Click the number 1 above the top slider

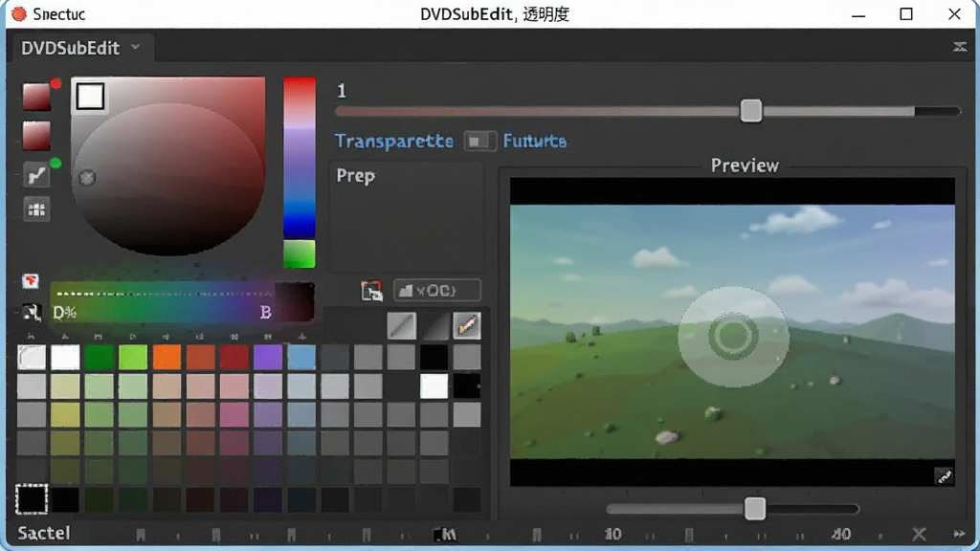click(342, 91)
